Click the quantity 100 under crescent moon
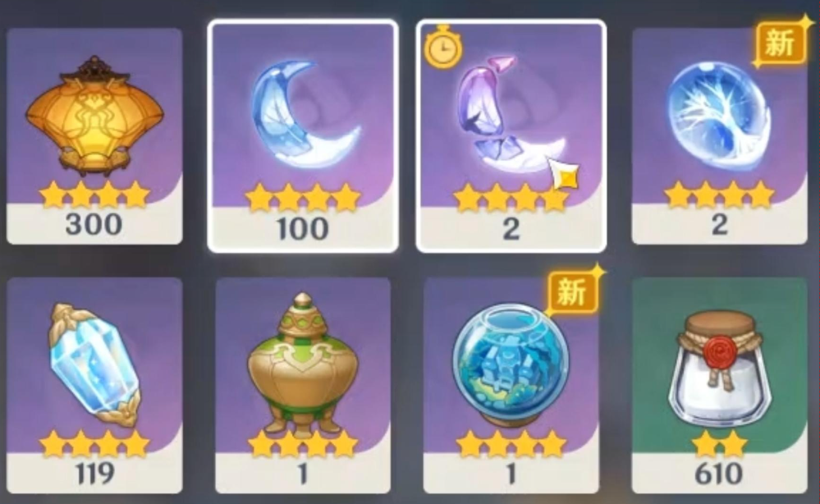 coord(303,228)
